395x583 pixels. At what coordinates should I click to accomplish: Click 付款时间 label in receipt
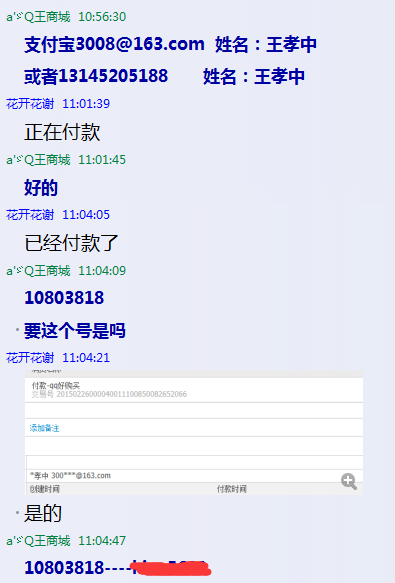click(232, 489)
